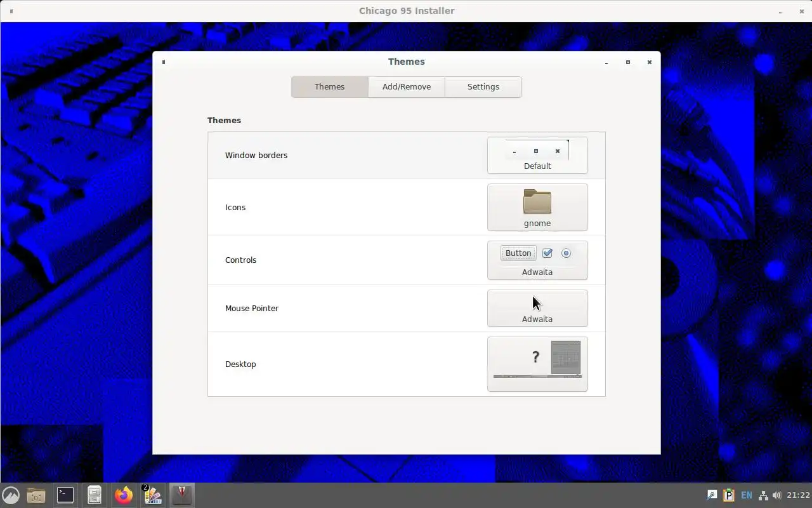Viewport: 812px width, 508px height.
Task: Open the Desktop theme chooser with question mark
Action: (537, 364)
